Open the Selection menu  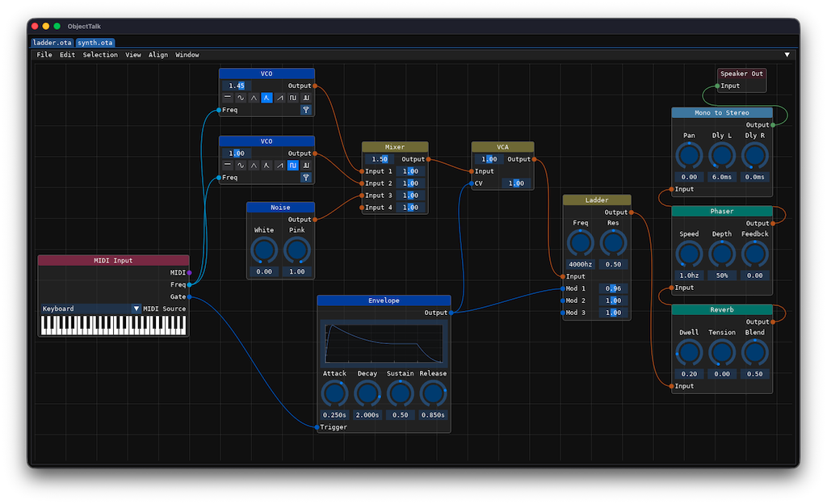pos(100,55)
